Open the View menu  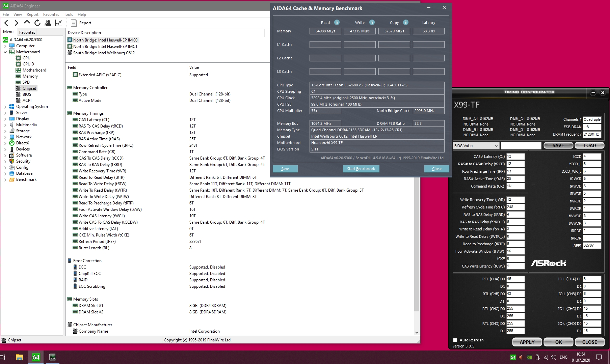pyautogui.click(x=18, y=15)
